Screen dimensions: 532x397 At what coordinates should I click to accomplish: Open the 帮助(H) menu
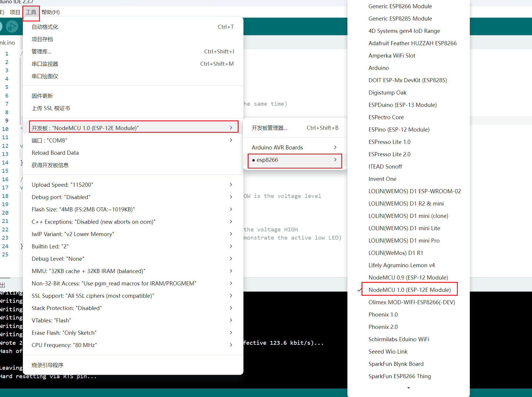[50, 12]
